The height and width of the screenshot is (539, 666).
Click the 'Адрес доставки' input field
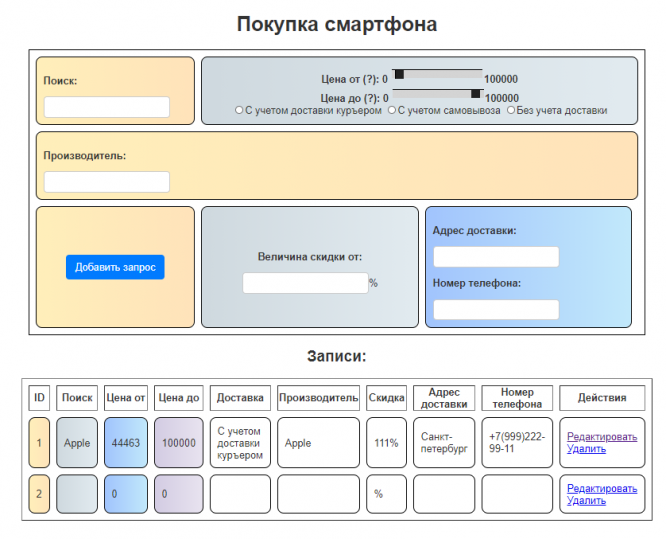495,257
